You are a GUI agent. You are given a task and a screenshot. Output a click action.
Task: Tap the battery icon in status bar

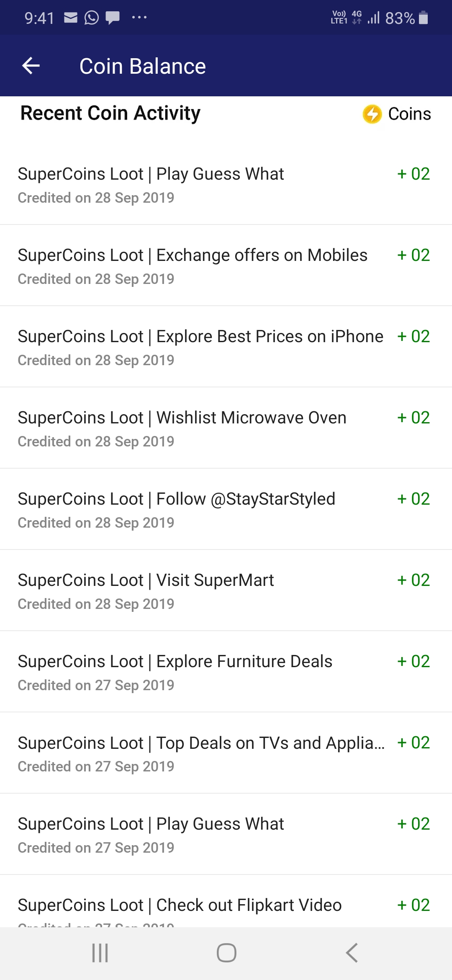tap(424, 18)
